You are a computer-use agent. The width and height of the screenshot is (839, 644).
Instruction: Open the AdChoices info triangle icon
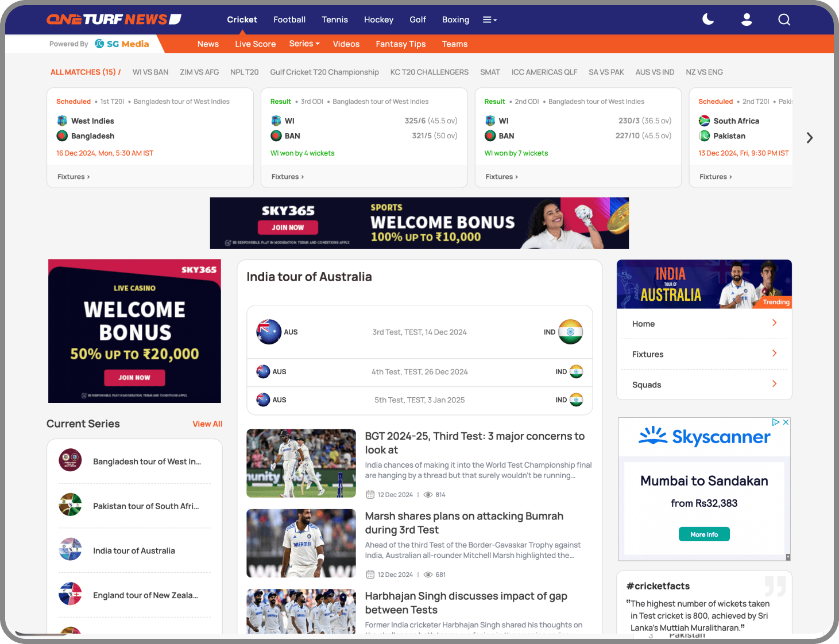tap(776, 422)
